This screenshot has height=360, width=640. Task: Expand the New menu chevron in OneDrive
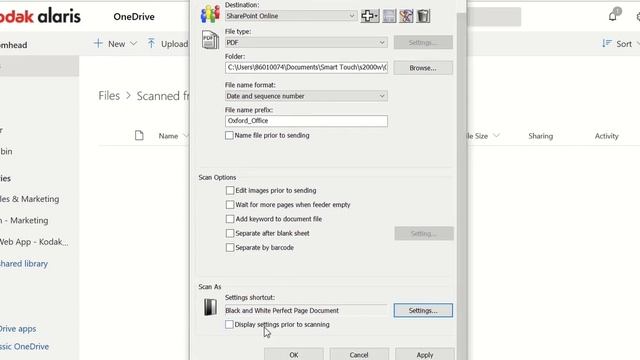(133, 44)
